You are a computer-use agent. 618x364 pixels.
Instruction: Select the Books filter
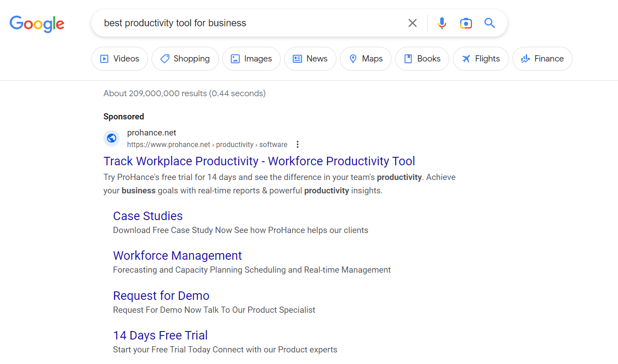coord(422,59)
